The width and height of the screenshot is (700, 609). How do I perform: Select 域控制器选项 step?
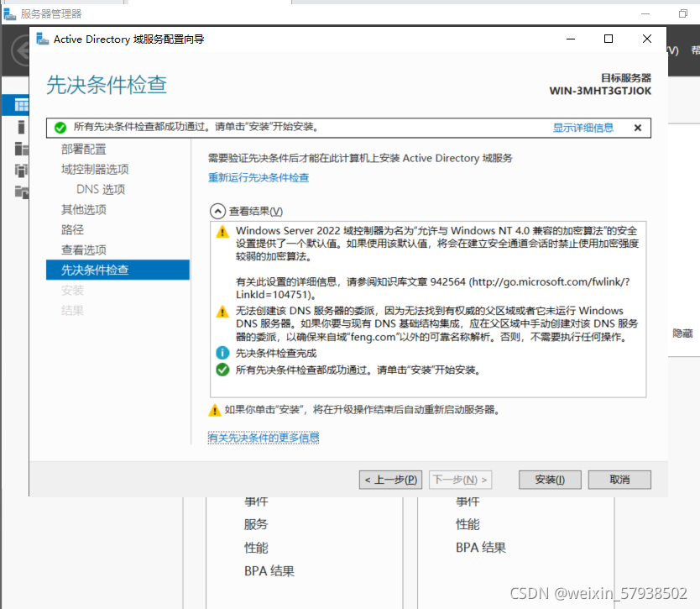tap(95, 170)
